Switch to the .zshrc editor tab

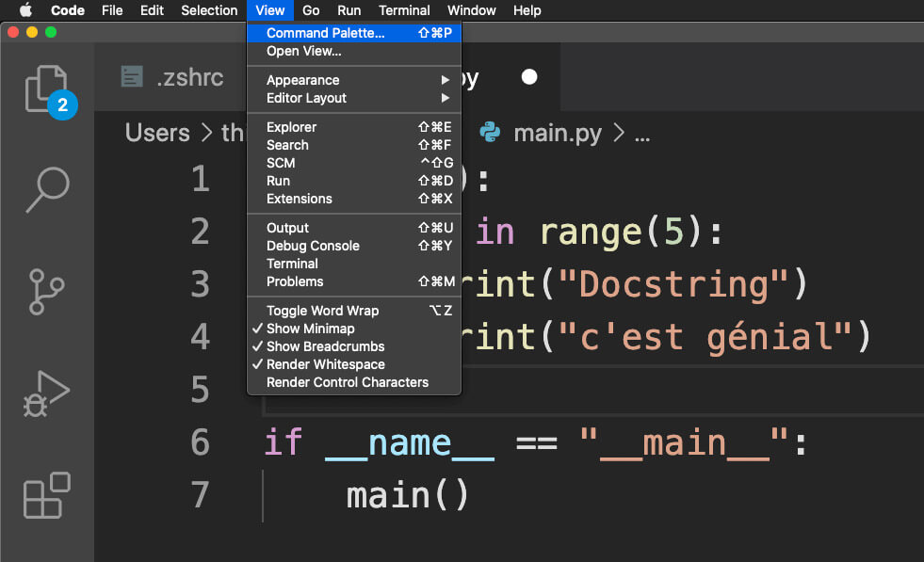[x=189, y=77]
